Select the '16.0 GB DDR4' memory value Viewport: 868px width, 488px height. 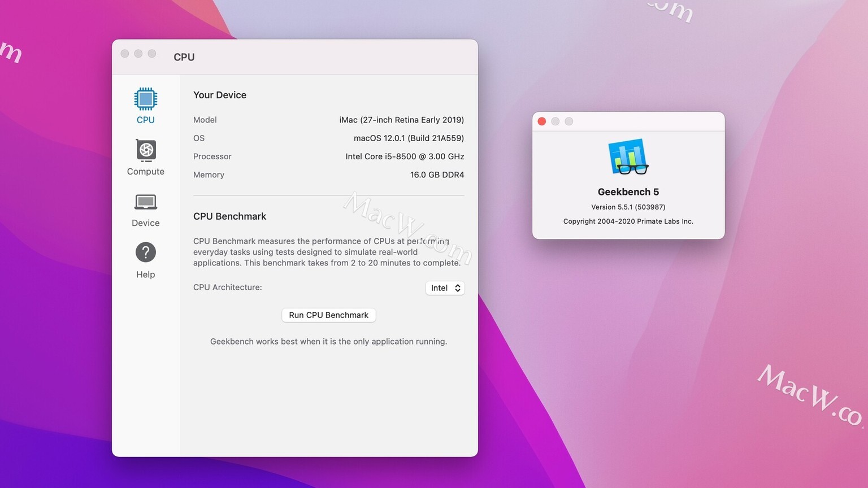click(x=437, y=175)
